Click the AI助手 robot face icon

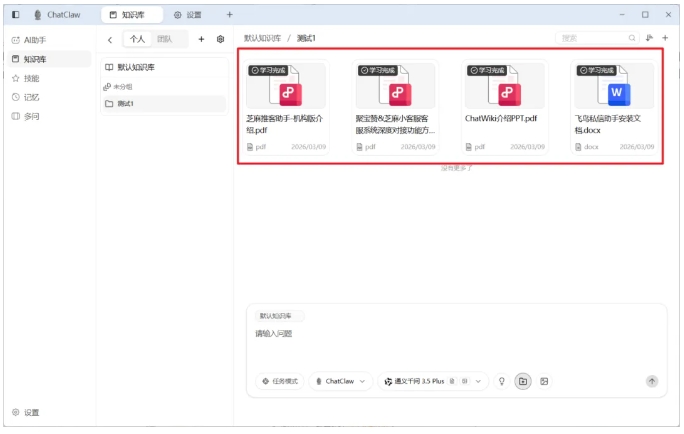coord(16,40)
